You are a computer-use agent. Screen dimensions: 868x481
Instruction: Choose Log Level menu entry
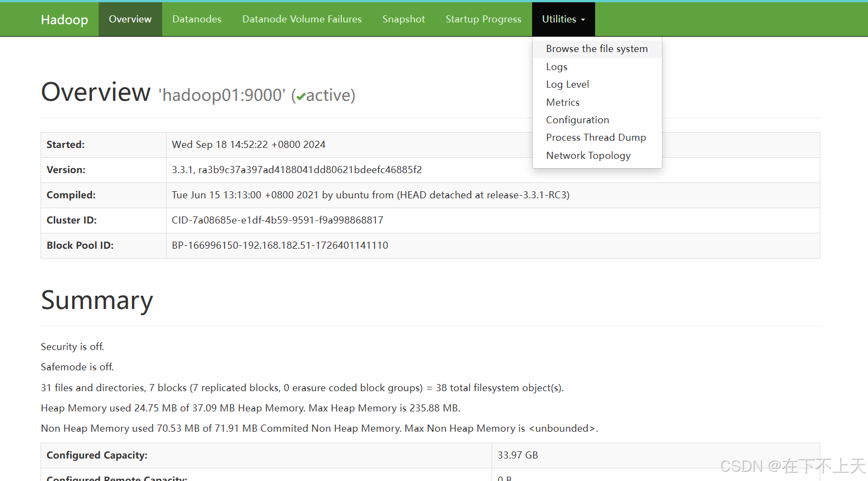point(567,84)
